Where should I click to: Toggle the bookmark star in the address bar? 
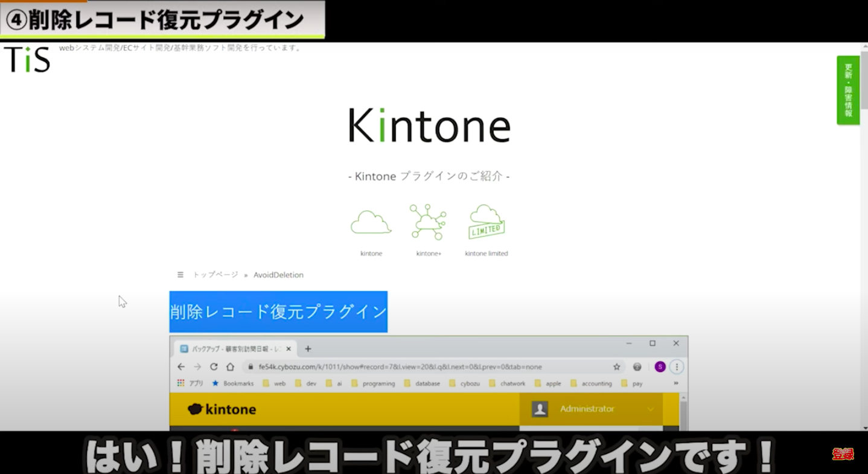[617, 367]
